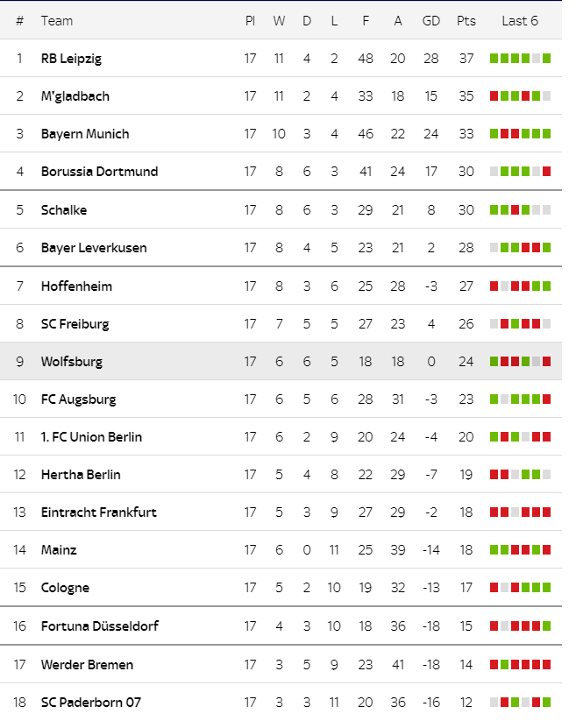Open 1. FC Union Berlin link
Viewport: 576px width, 728px height.
(91, 437)
